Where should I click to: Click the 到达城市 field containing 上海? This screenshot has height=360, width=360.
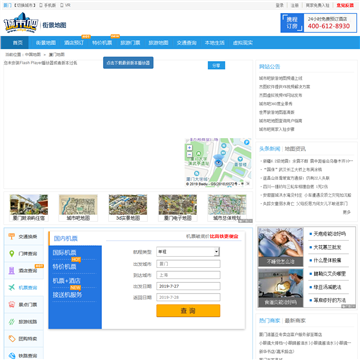click(x=188, y=275)
